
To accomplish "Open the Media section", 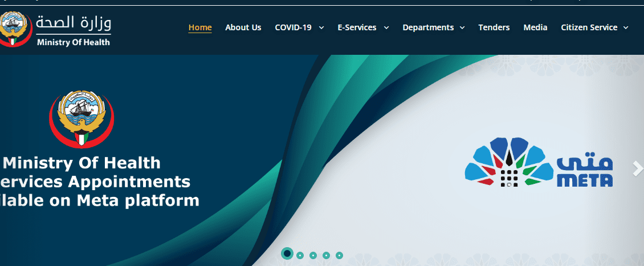I will 535,27.
